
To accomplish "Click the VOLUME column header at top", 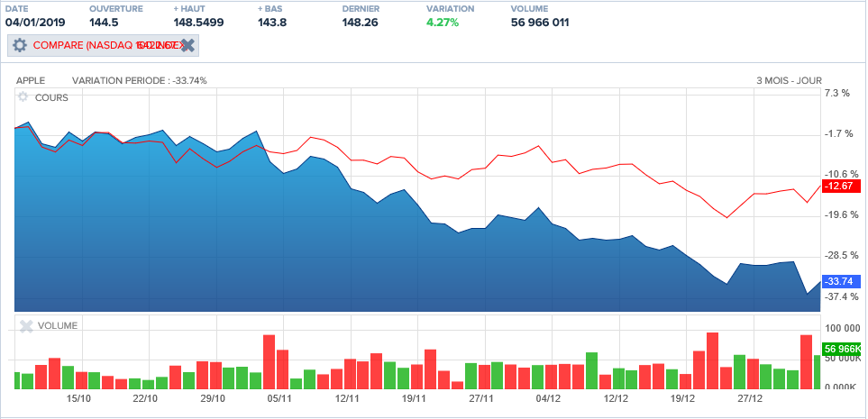I will 529,9.
